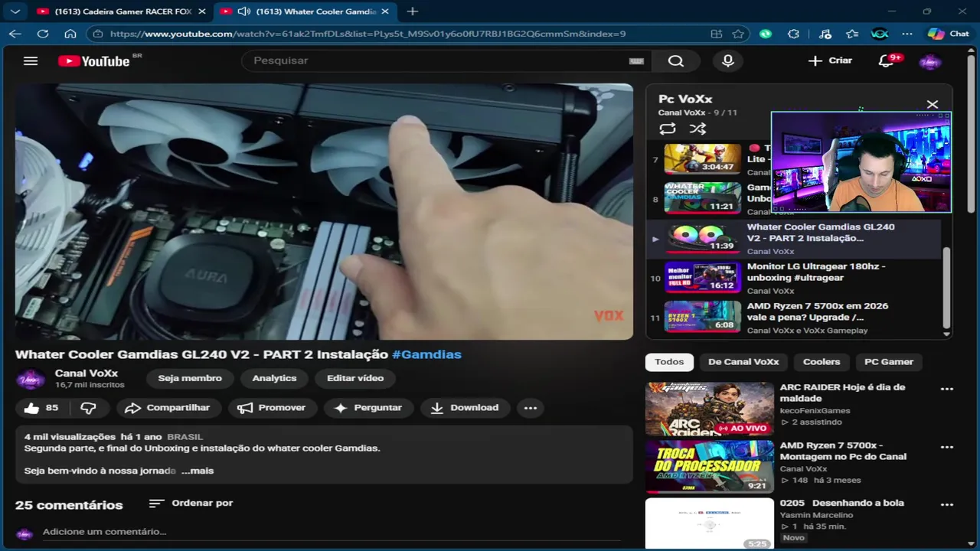The height and width of the screenshot is (551, 980).
Task: Open the notifications bell
Action: [887, 60]
